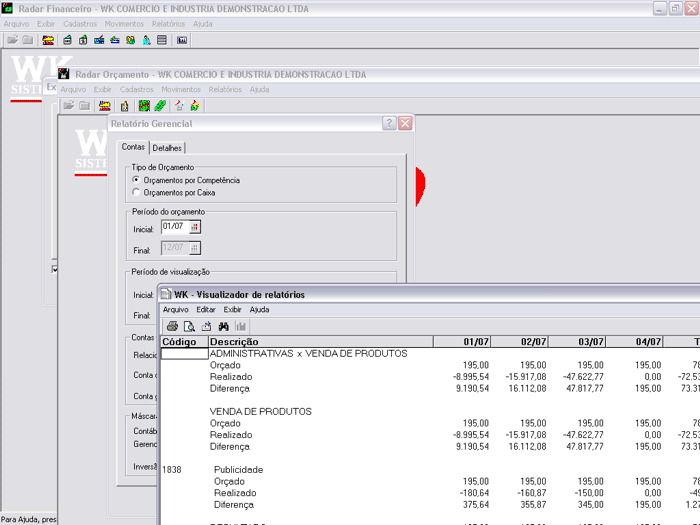Screen dimensions: 700x525
Task: Click the Inicial date field 01/07
Action: point(173,227)
